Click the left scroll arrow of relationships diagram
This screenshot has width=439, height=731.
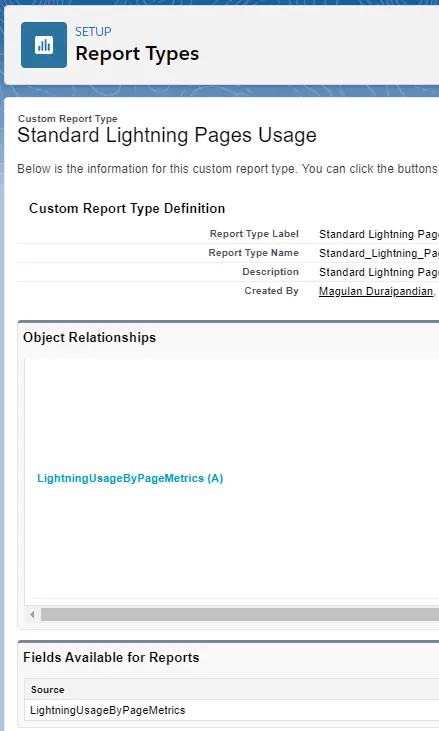32,614
